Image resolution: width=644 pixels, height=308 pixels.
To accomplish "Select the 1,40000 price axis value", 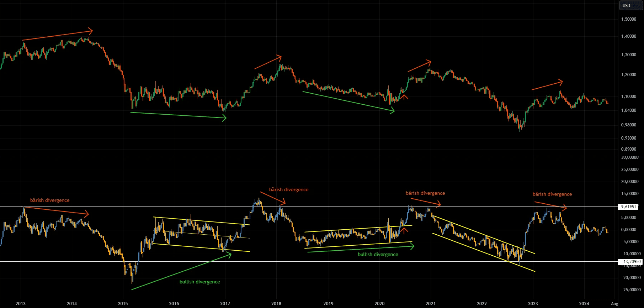I will pyautogui.click(x=629, y=36).
